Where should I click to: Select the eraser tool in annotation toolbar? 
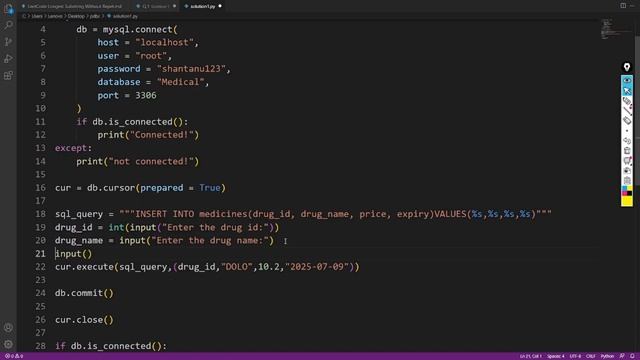(x=627, y=121)
